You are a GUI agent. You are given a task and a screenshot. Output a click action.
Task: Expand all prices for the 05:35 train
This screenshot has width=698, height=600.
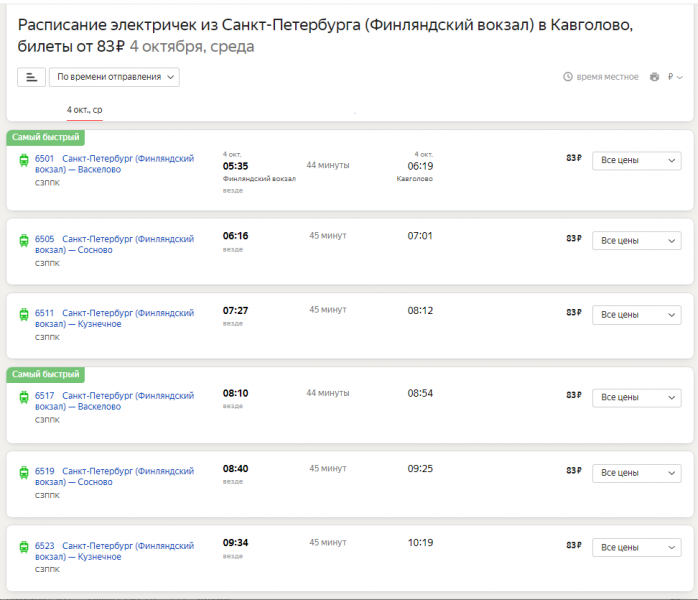[x=636, y=160]
